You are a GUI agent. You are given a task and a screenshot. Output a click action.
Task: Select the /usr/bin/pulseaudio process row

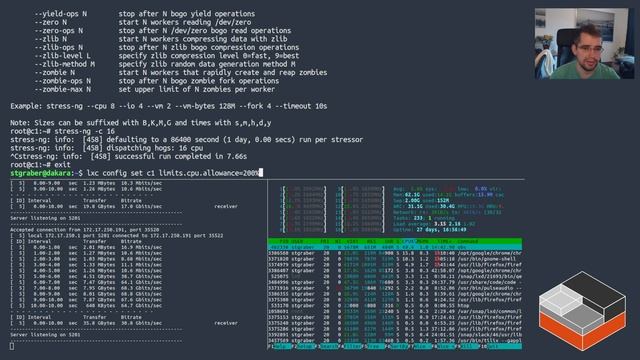[395, 288]
